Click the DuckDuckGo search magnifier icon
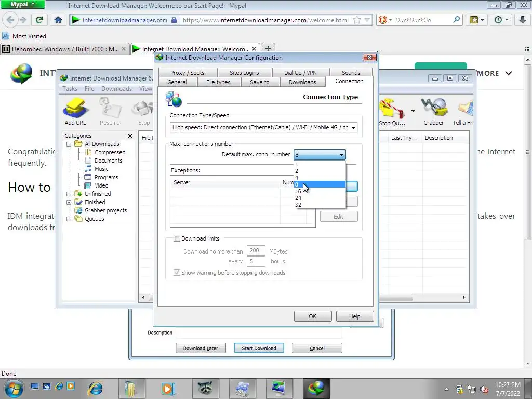Image resolution: width=532 pixels, height=399 pixels. tap(456, 20)
